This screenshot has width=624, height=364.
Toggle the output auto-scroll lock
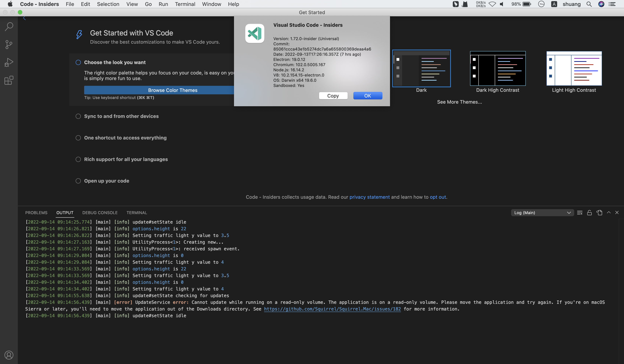[589, 212]
